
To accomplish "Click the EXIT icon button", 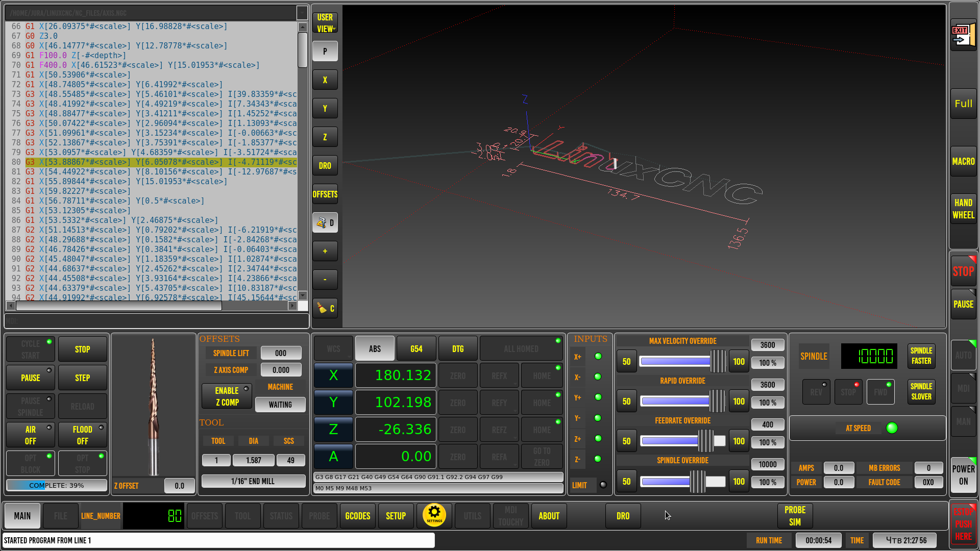I will (963, 36).
